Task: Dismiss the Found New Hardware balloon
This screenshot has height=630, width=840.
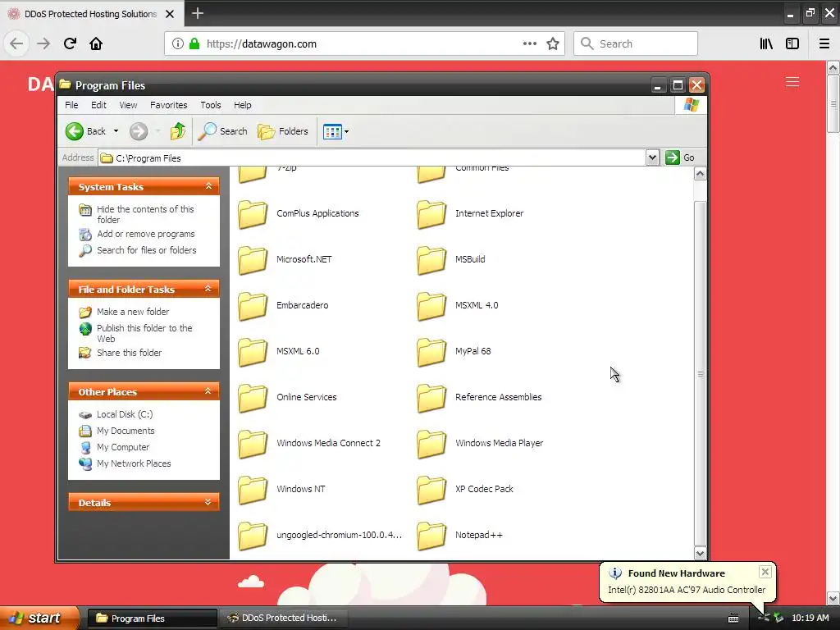Action: (765, 572)
